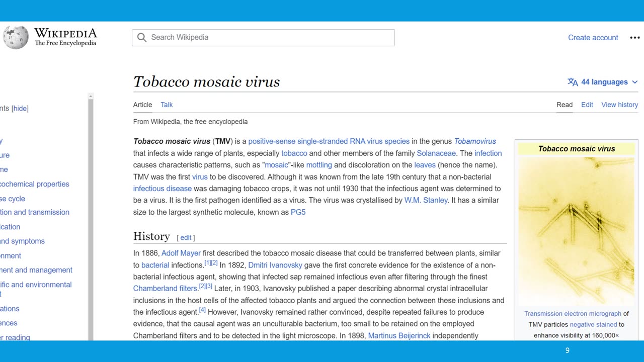Open the Solanaceae family link

coord(436,153)
